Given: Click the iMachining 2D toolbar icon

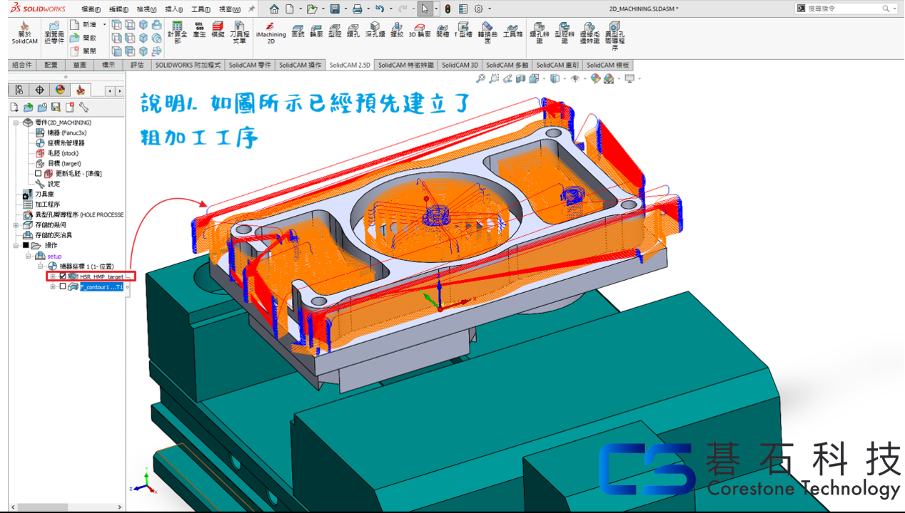Looking at the screenshot, I should pos(270,32).
